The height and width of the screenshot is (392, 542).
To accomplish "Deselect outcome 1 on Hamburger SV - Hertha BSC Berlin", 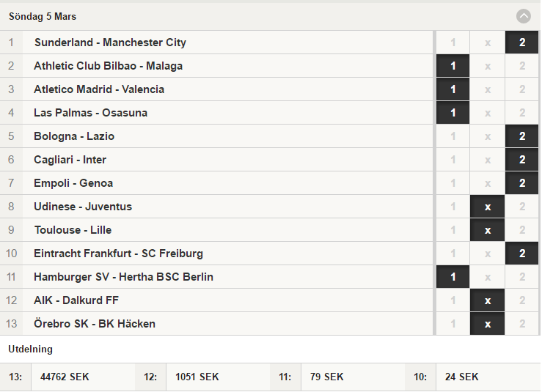I will (x=453, y=277).
